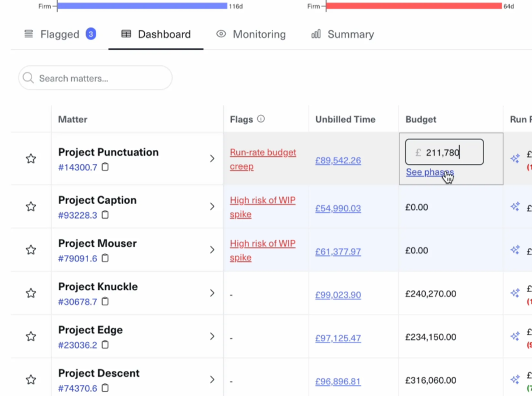This screenshot has height=396, width=532.
Task: Click the See phases link
Action: [x=429, y=172]
